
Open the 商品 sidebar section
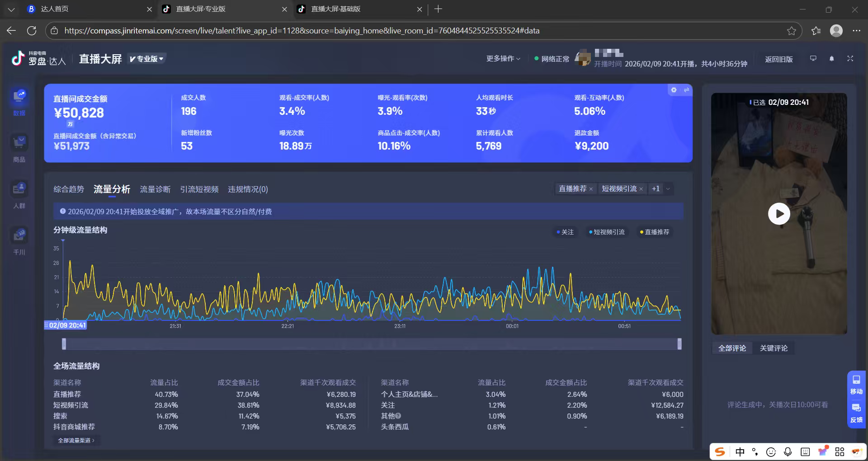click(19, 144)
